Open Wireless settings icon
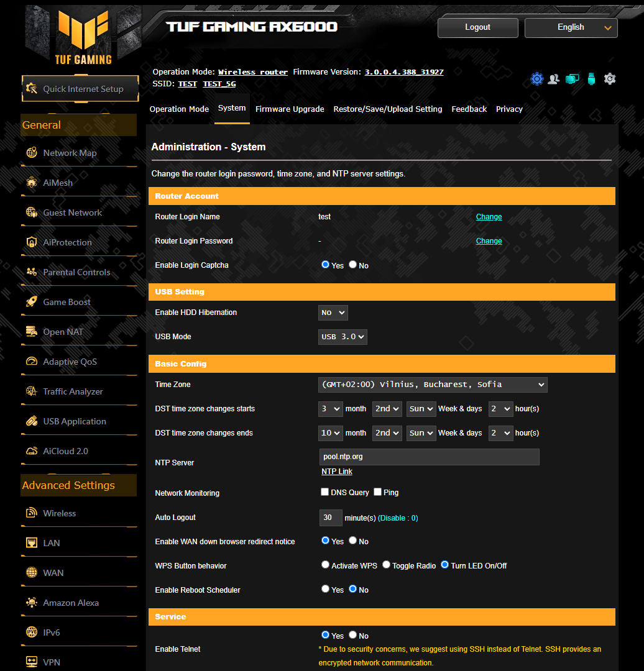 point(32,513)
